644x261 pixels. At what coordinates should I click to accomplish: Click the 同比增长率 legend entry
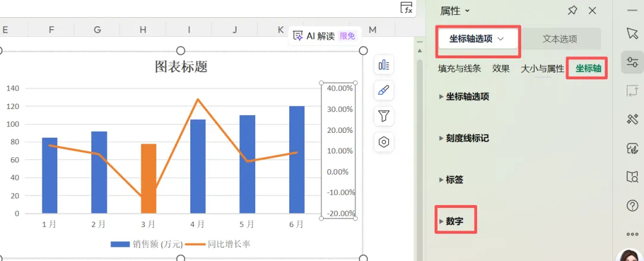click(x=218, y=244)
